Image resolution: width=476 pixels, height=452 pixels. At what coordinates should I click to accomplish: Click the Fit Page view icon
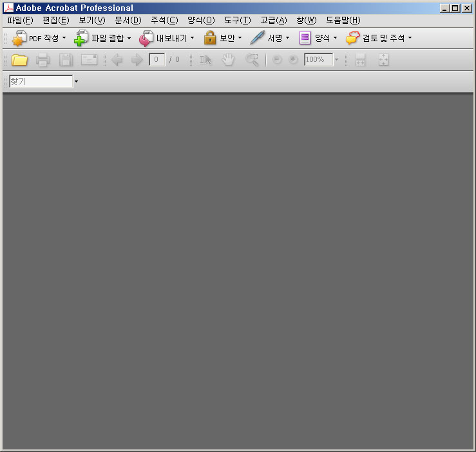point(383,60)
